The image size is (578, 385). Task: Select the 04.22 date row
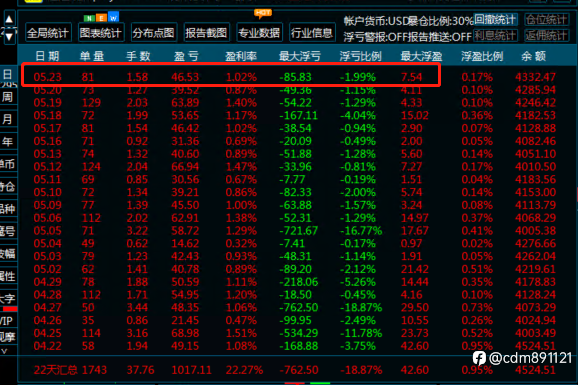tap(48, 346)
